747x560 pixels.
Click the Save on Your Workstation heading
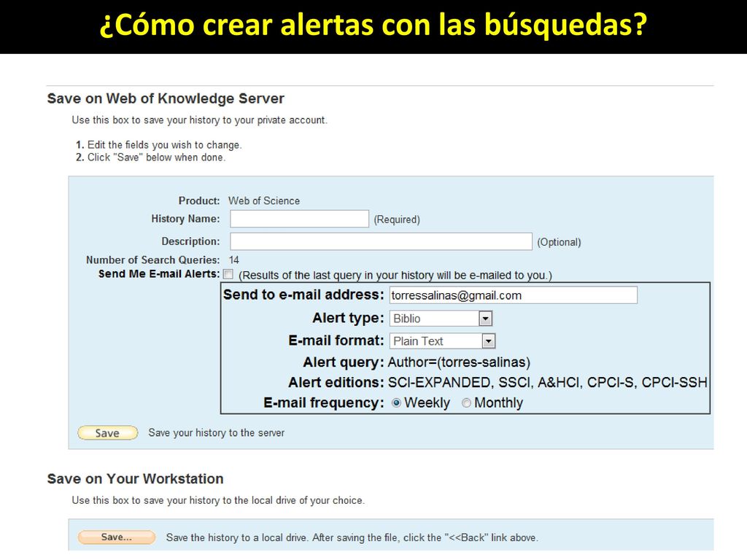click(135, 478)
